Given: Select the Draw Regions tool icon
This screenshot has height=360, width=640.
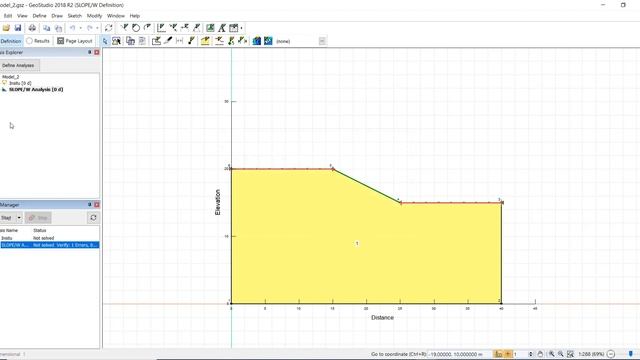Looking at the screenshot, I should 124,28.
